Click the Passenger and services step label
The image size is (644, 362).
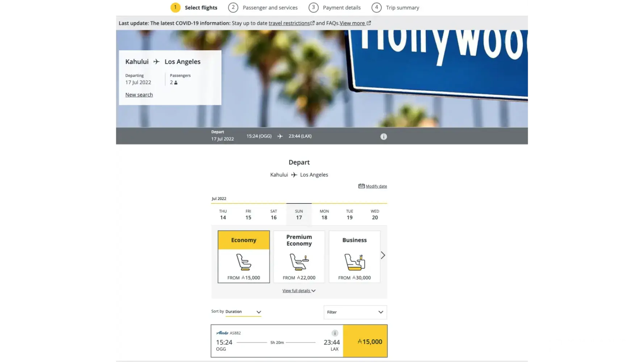point(270,8)
